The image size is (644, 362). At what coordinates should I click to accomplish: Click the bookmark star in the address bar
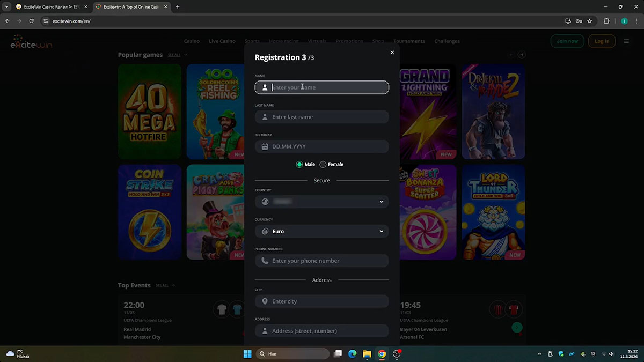pos(590,21)
